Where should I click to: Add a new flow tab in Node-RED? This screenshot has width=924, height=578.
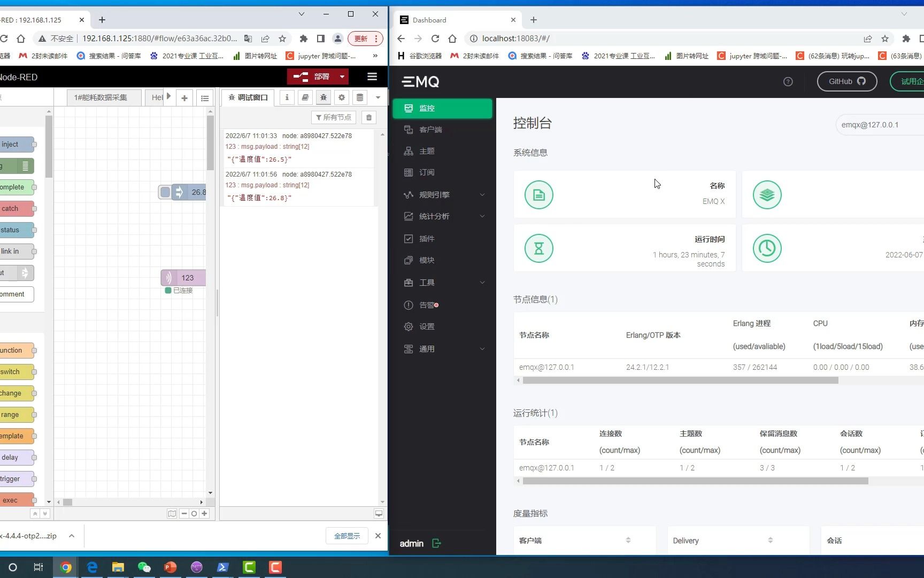coord(184,98)
